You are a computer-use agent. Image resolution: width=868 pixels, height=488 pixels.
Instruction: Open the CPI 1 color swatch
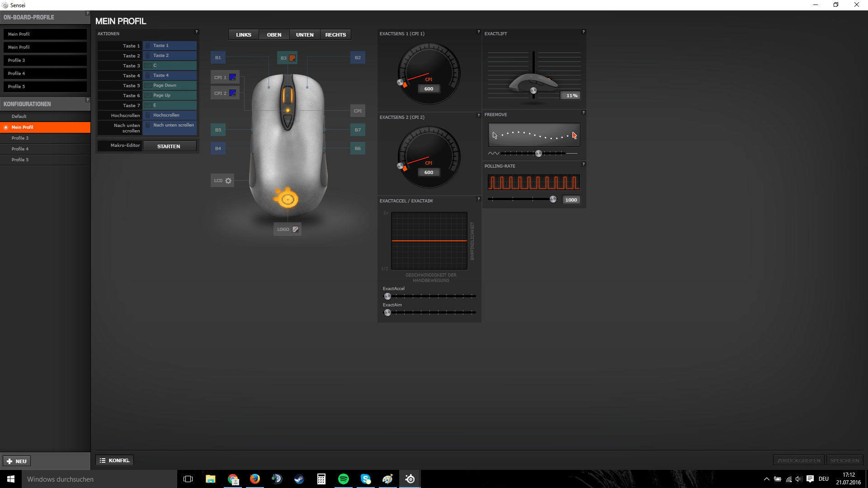coord(232,77)
